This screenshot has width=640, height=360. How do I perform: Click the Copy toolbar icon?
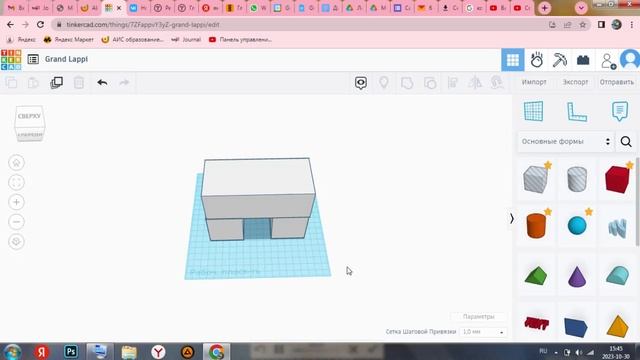tap(11, 83)
